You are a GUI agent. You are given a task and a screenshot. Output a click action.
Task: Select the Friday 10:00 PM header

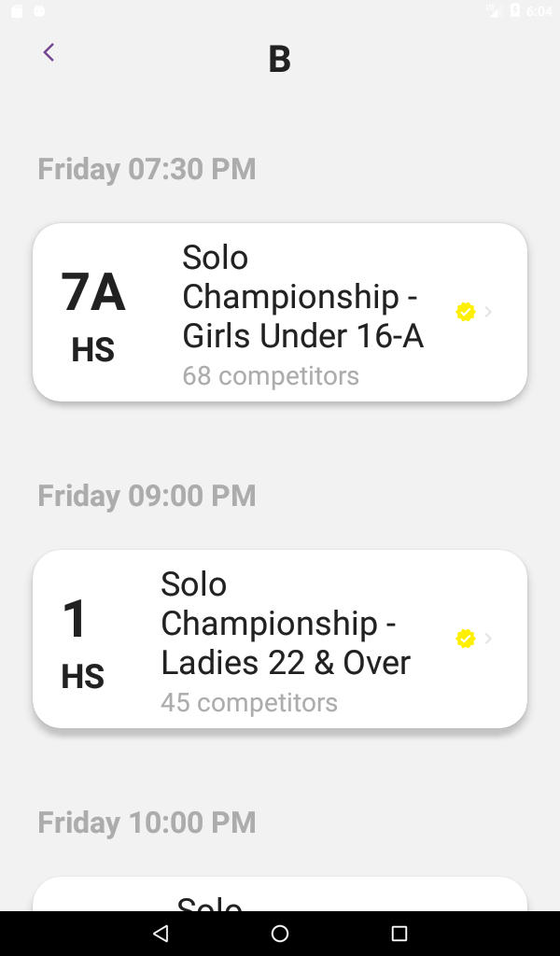pyautogui.click(x=147, y=822)
